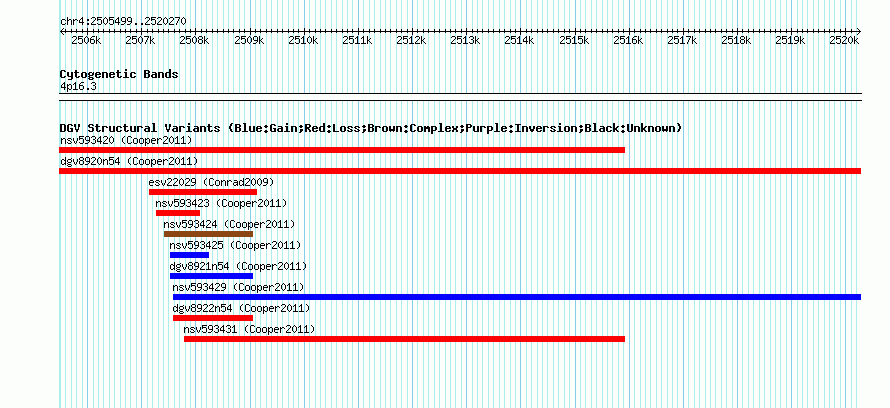Open the nsv593420 (Cooper2011) label
This screenshot has width=890, height=408.
point(126,140)
